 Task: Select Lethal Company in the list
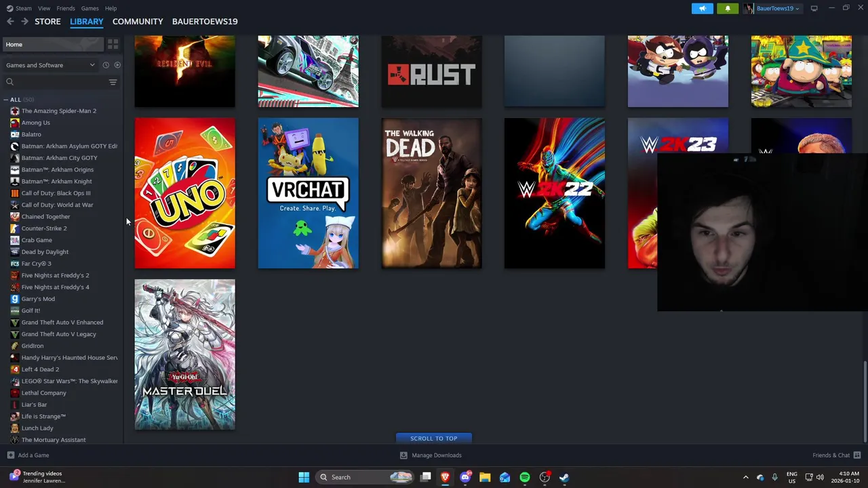[x=43, y=393]
